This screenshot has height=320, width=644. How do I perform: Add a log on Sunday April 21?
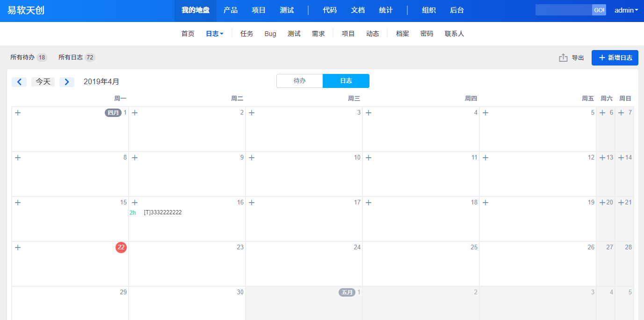pos(621,203)
